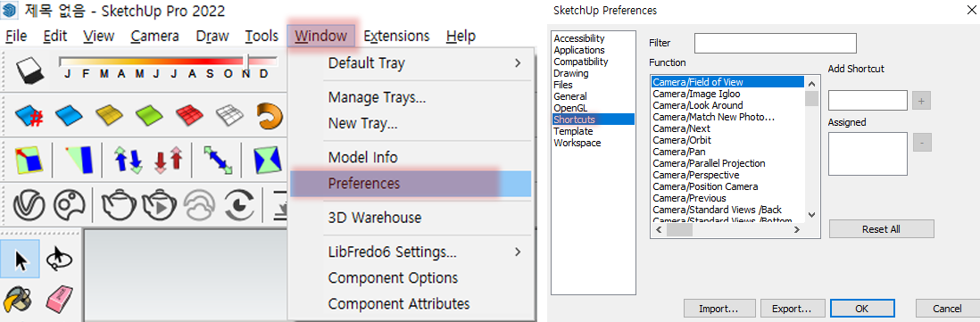980x322 pixels.
Task: Click the blue square with red diagonal icon
Action: tap(29, 160)
